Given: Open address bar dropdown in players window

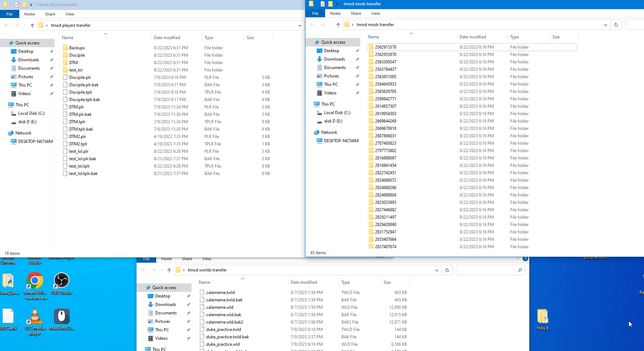Looking at the screenshot, I should click(299, 25).
